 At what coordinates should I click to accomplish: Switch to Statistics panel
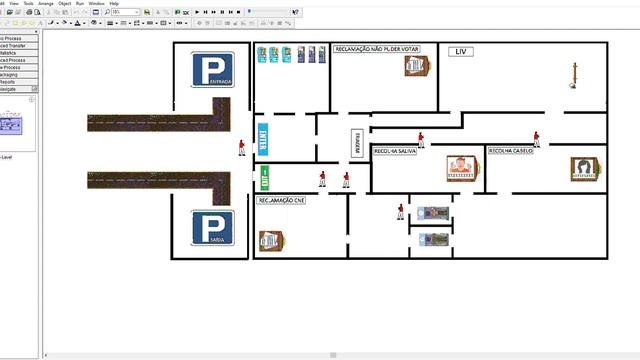(19, 53)
